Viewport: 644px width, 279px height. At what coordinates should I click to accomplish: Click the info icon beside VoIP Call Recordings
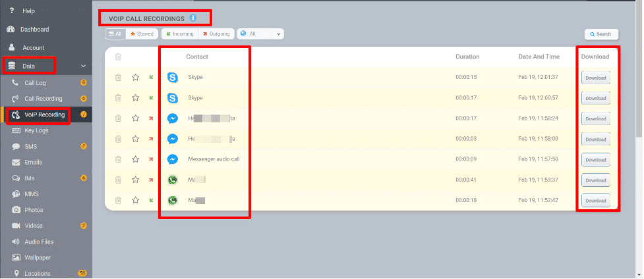point(192,18)
